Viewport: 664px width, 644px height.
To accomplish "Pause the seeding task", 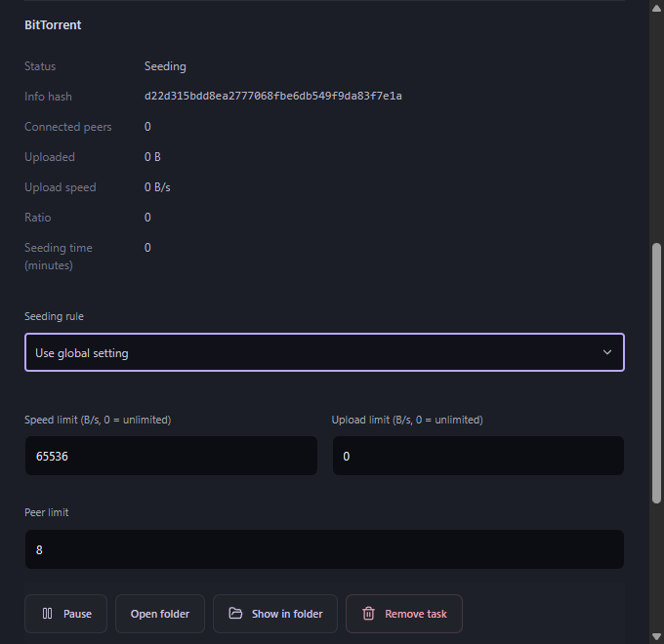I will click(66, 614).
